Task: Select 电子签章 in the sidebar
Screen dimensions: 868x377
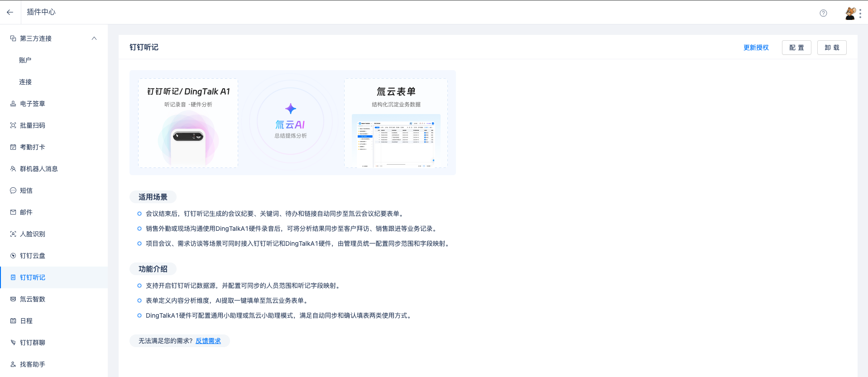Action: coord(54,104)
